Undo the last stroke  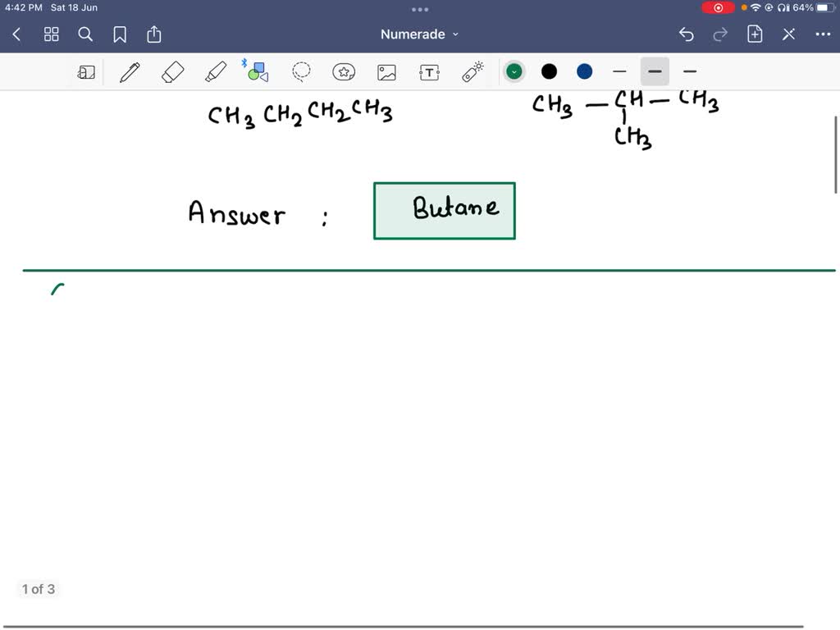(687, 34)
